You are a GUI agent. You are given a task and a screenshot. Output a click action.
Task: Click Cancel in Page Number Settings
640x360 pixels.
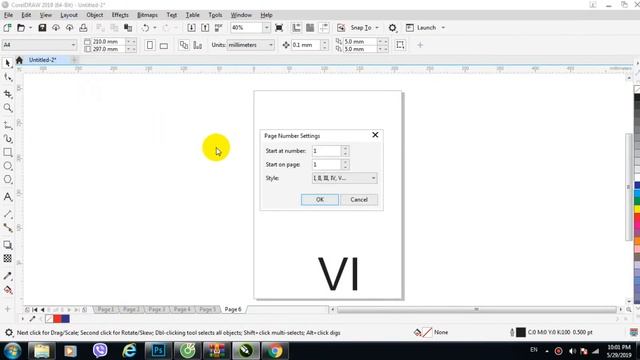[359, 200]
